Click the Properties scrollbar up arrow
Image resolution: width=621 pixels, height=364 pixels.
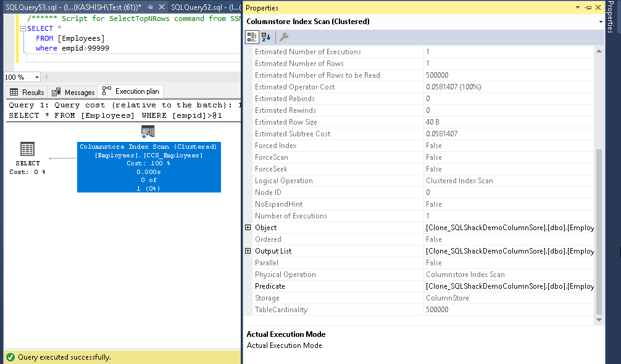tap(599, 51)
